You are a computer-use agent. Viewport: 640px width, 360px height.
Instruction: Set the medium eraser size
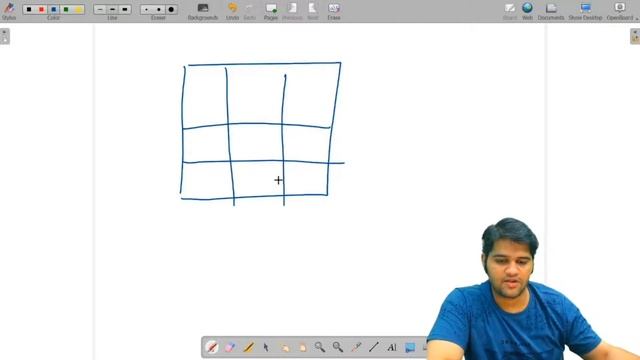coord(159,9)
